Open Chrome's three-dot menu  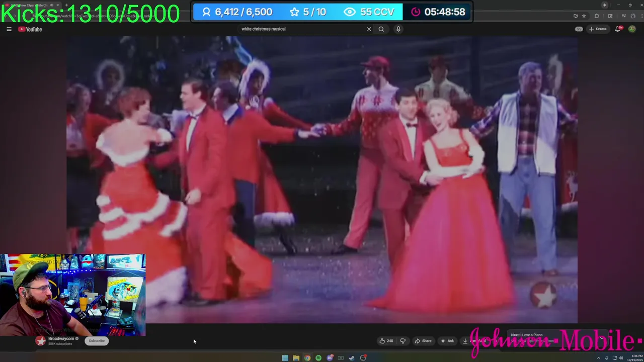pos(642,16)
